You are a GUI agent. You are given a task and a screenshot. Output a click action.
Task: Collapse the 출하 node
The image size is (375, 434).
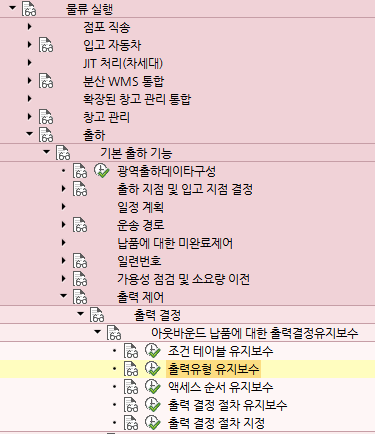click(30, 134)
